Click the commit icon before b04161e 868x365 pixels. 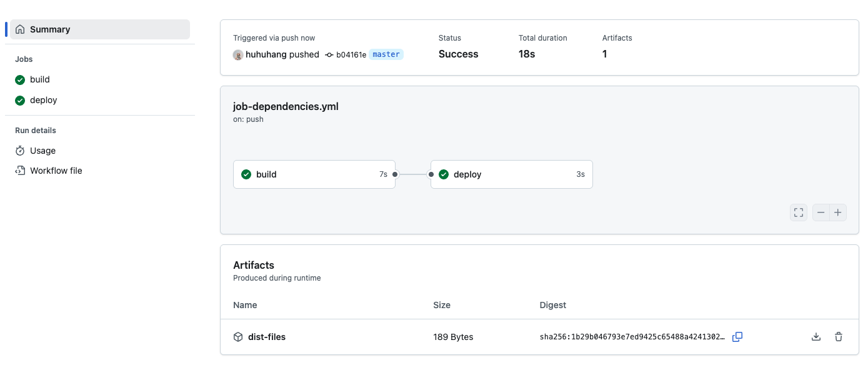tap(329, 54)
